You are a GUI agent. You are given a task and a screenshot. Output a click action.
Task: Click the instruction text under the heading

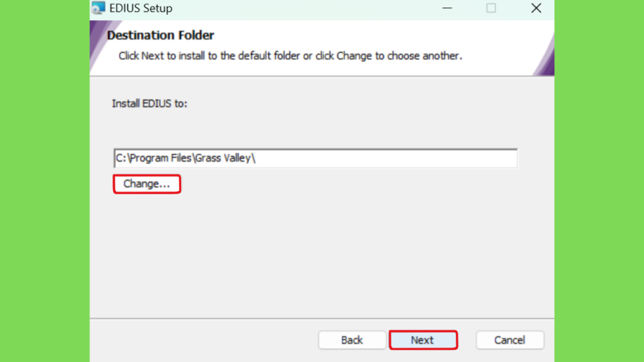[x=291, y=56]
